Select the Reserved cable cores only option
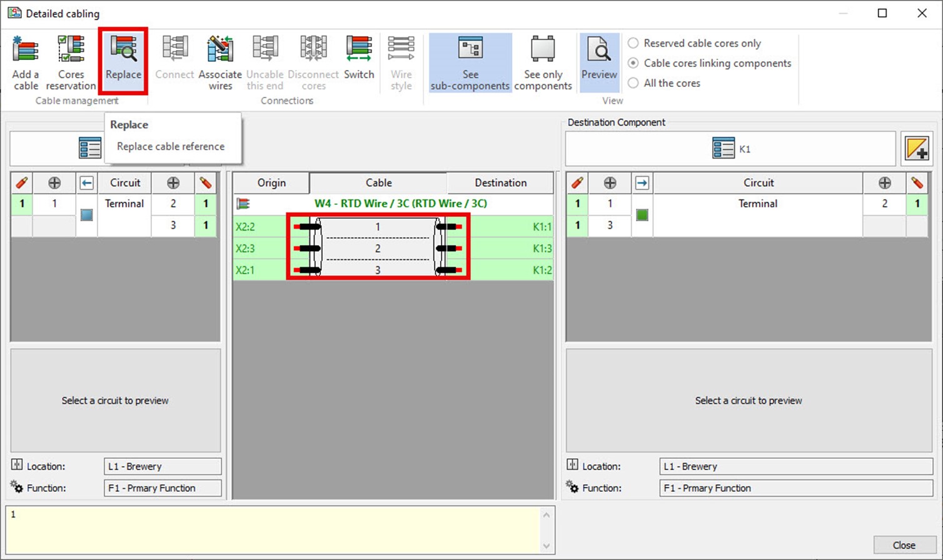 pos(633,43)
